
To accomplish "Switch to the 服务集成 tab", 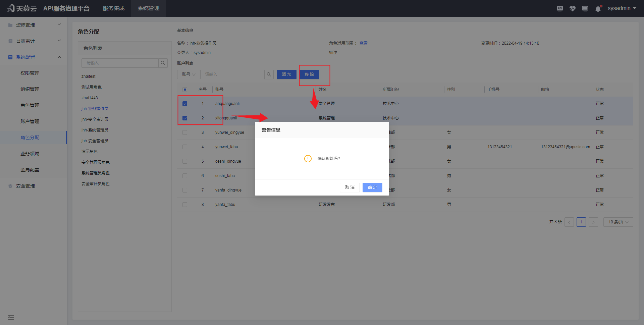I will click(113, 8).
